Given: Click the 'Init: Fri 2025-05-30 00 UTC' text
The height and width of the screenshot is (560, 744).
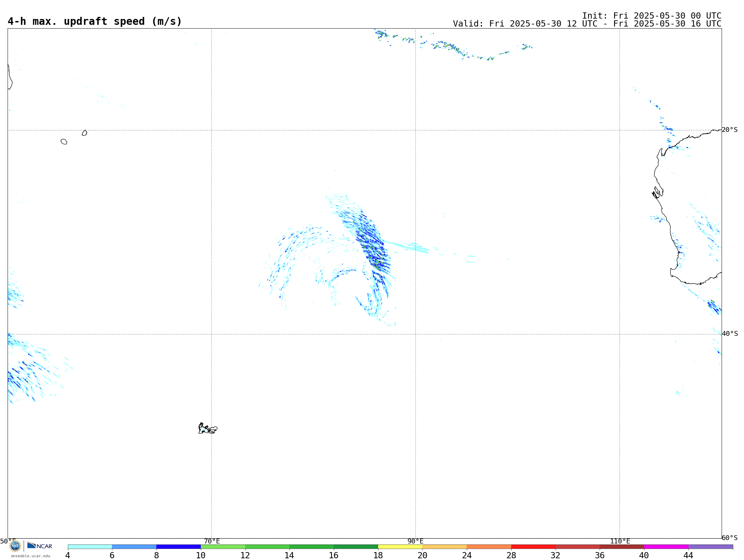Looking at the screenshot, I should point(652,16).
